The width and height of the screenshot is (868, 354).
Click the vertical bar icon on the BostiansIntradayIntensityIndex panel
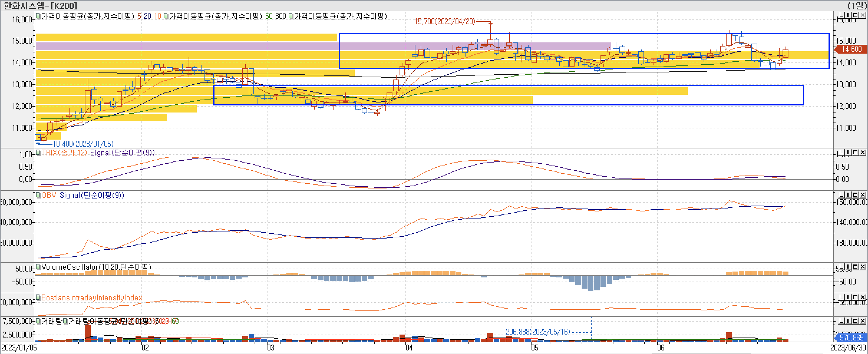pyautogui.click(x=848, y=297)
